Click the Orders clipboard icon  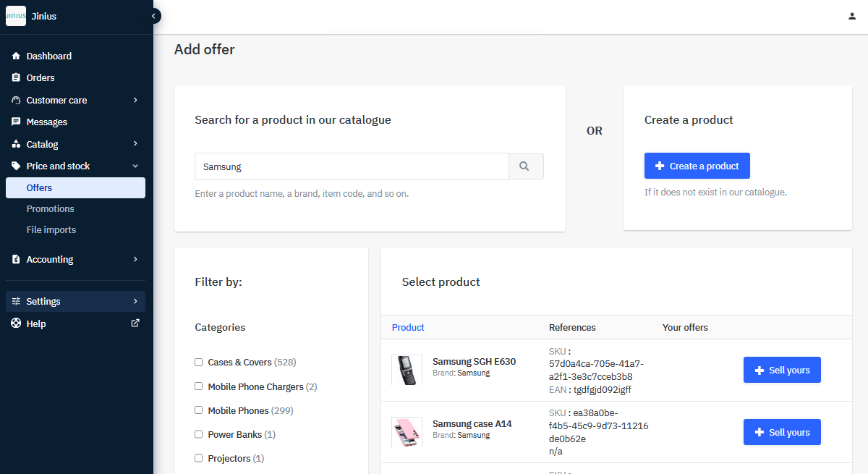pyautogui.click(x=16, y=77)
